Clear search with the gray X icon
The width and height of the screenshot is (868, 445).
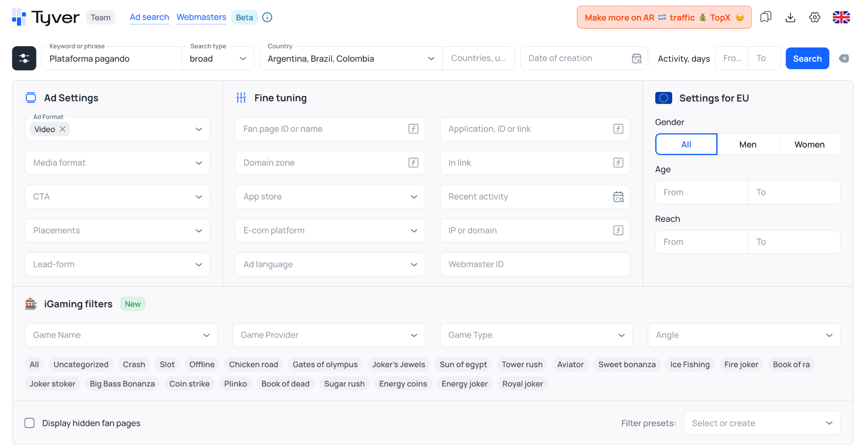(x=844, y=58)
